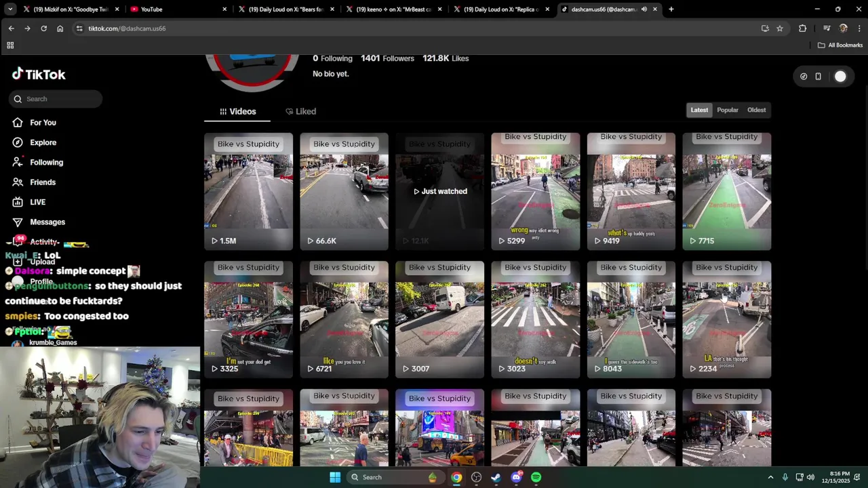The image size is (868, 488).
Task: Click the 0 Following count
Action: pos(332,58)
